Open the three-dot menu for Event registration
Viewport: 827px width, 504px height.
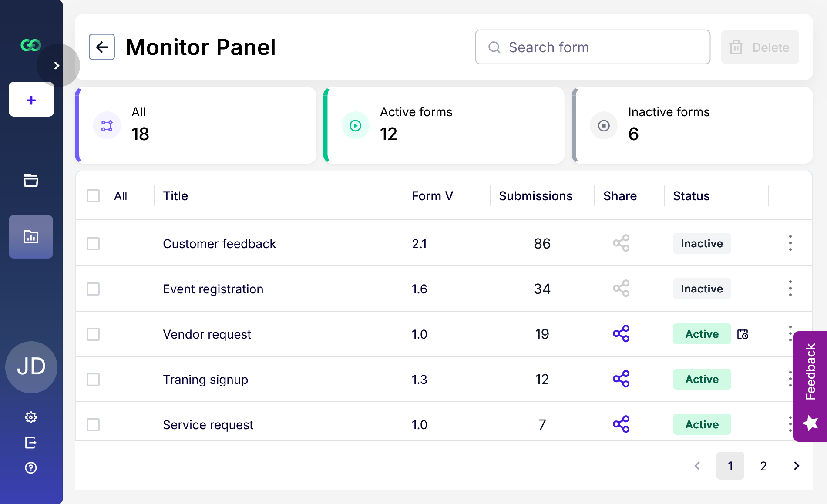(790, 289)
